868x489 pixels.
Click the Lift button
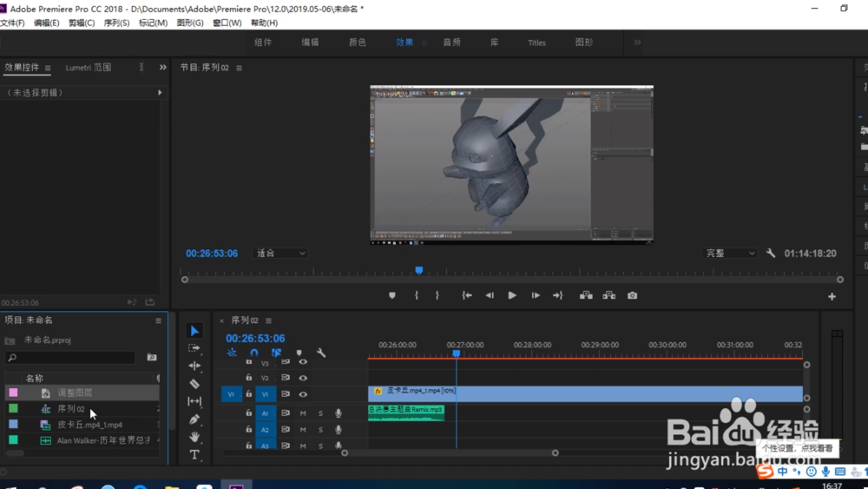coord(586,295)
